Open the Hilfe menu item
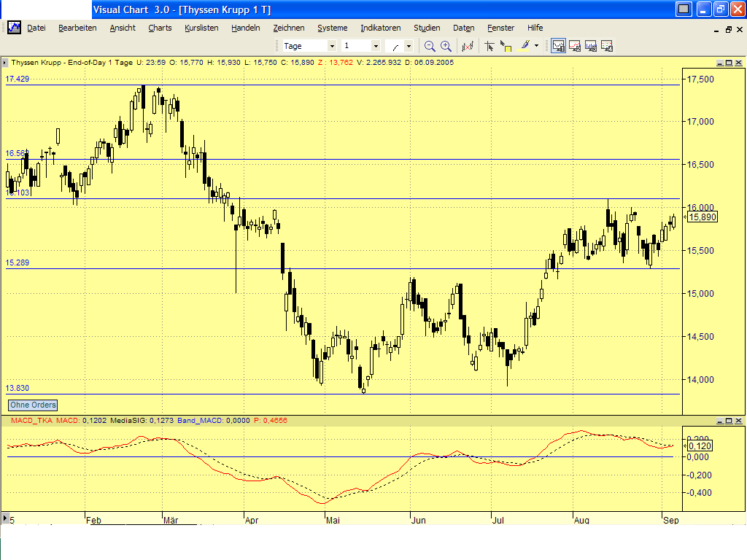747x560 pixels. click(x=535, y=28)
